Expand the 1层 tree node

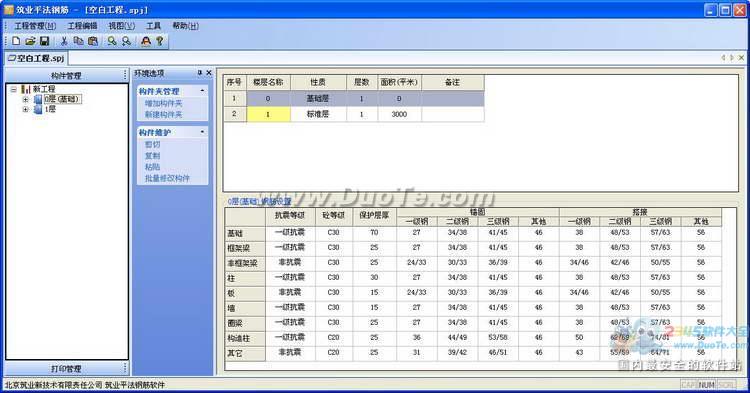click(26, 109)
